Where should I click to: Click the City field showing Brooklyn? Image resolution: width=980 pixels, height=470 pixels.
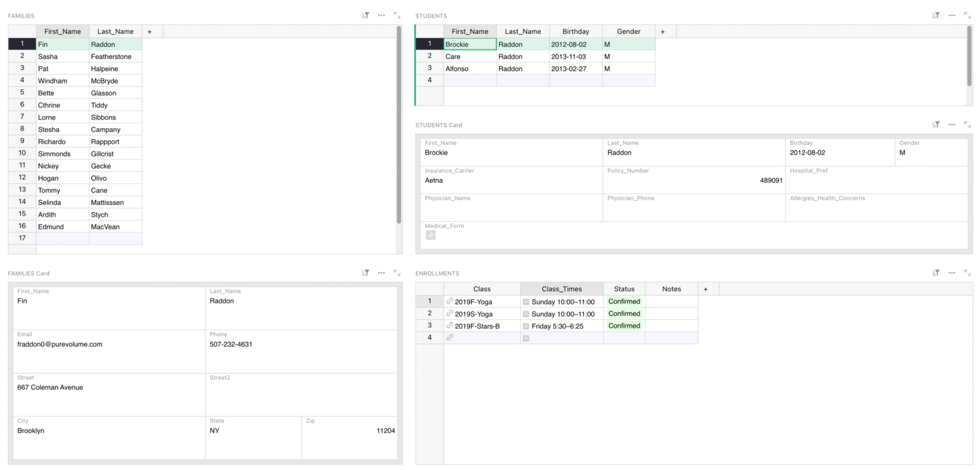109,438
